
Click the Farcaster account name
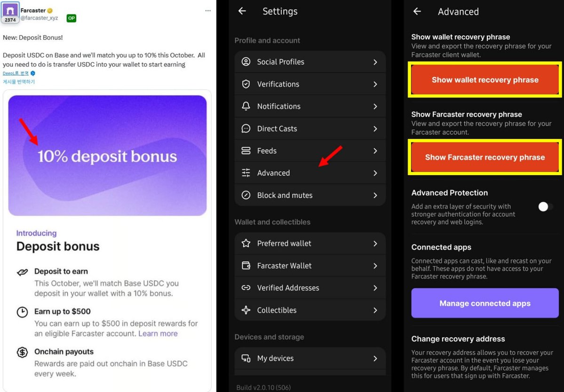pyautogui.click(x=33, y=10)
